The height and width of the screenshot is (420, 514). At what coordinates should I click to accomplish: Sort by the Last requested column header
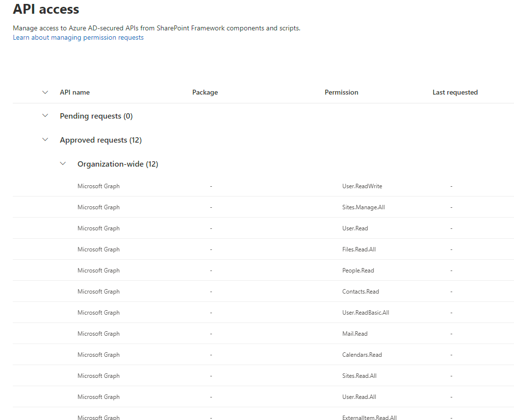coord(455,92)
